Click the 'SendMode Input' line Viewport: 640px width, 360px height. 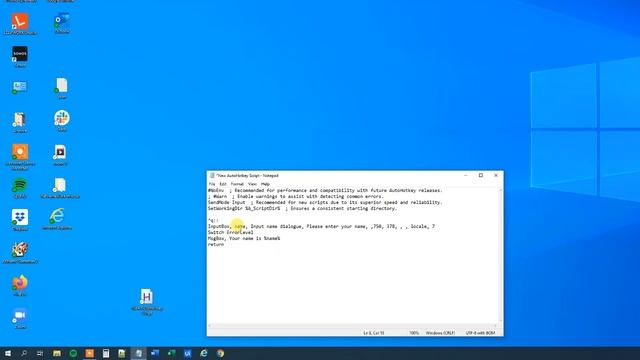point(325,202)
